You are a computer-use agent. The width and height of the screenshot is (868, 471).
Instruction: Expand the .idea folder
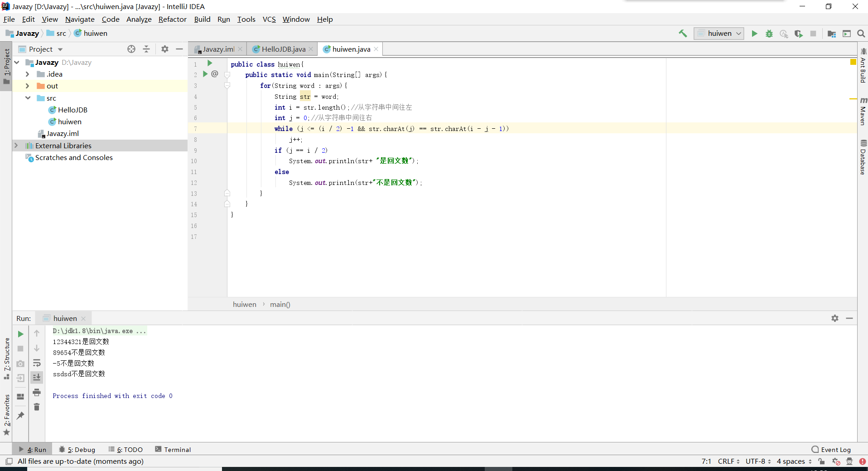point(28,74)
